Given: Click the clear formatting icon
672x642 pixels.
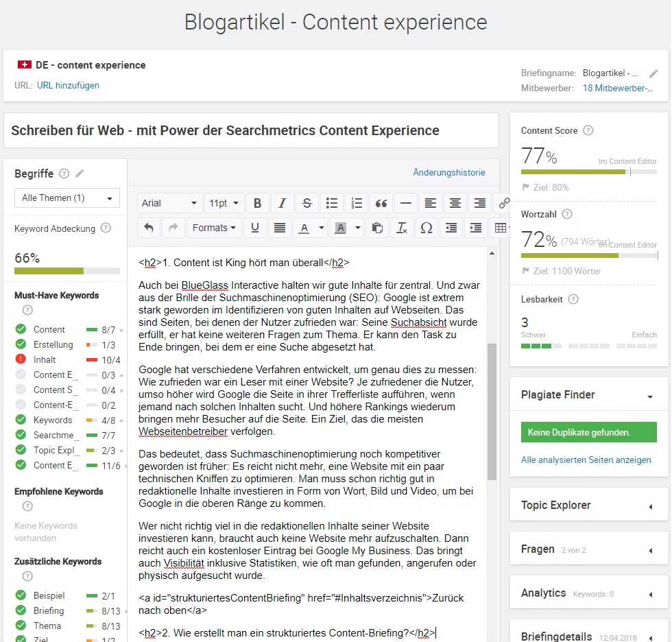Looking at the screenshot, I should (x=402, y=228).
